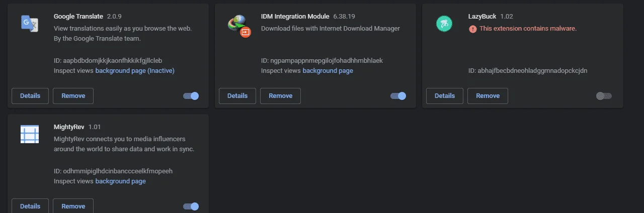The height and width of the screenshot is (213, 644).
Task: Remove the IDM Integration Module extension
Action: [281, 95]
